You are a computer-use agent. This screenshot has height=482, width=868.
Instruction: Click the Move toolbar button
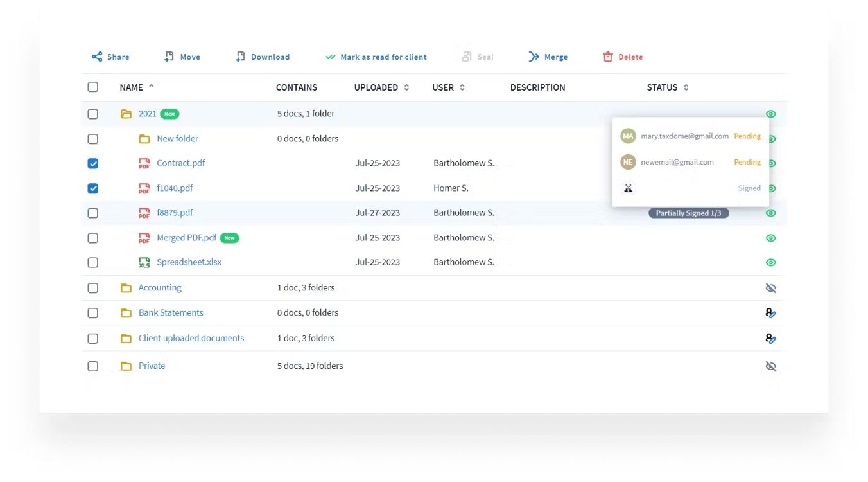tap(182, 57)
